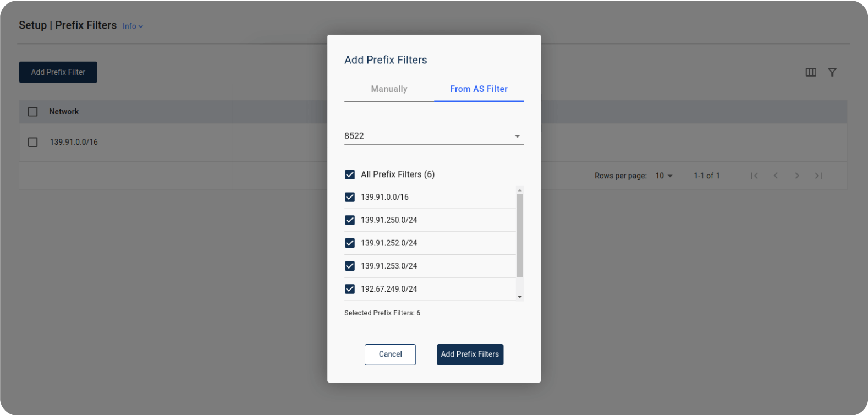Image resolution: width=868 pixels, height=415 pixels.
Task: Select the From AS Filter tab
Action: [479, 89]
